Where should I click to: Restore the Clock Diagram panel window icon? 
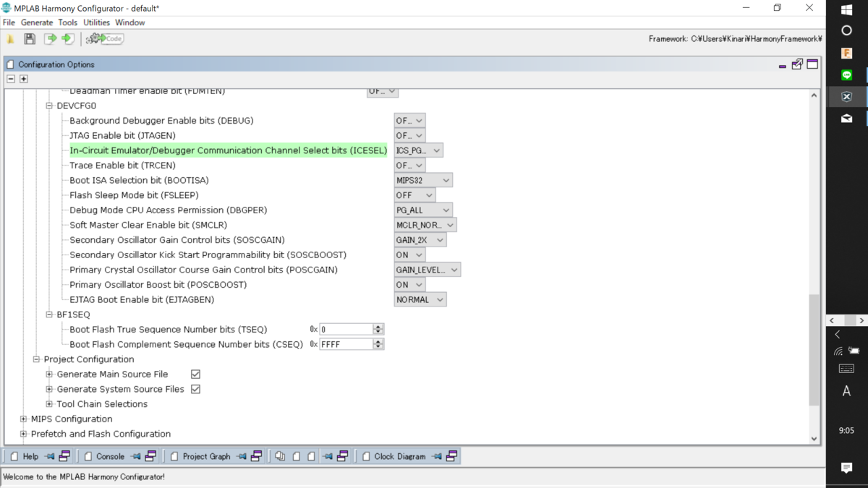click(451, 456)
